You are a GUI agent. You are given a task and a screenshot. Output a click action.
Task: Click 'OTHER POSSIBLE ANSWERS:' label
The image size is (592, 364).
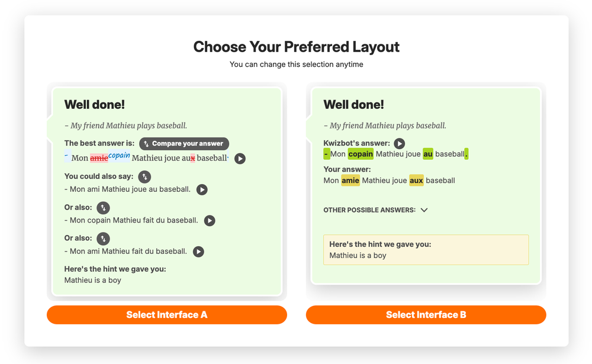click(x=369, y=210)
